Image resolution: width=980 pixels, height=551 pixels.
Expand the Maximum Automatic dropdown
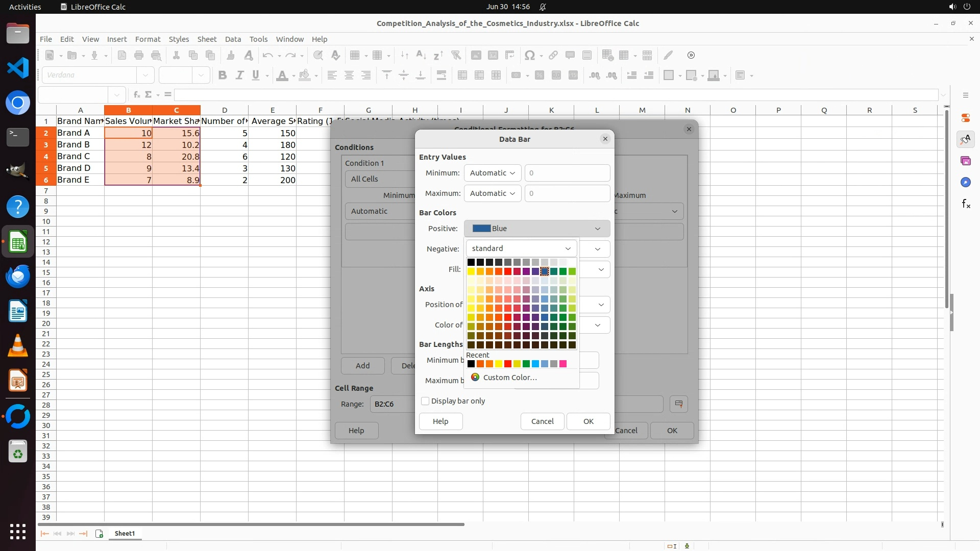(492, 193)
